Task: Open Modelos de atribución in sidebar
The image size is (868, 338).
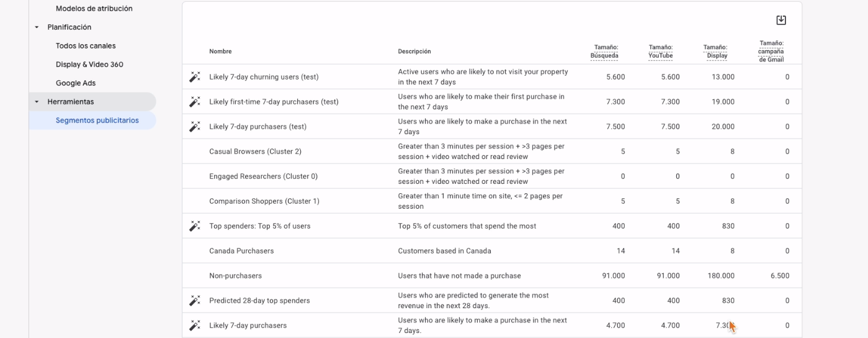Action: (94, 9)
